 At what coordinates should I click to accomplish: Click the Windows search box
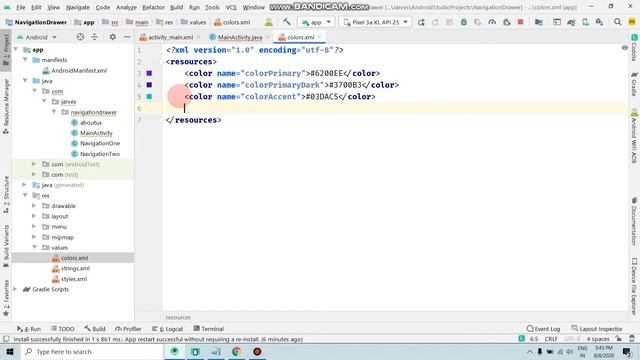91,351
